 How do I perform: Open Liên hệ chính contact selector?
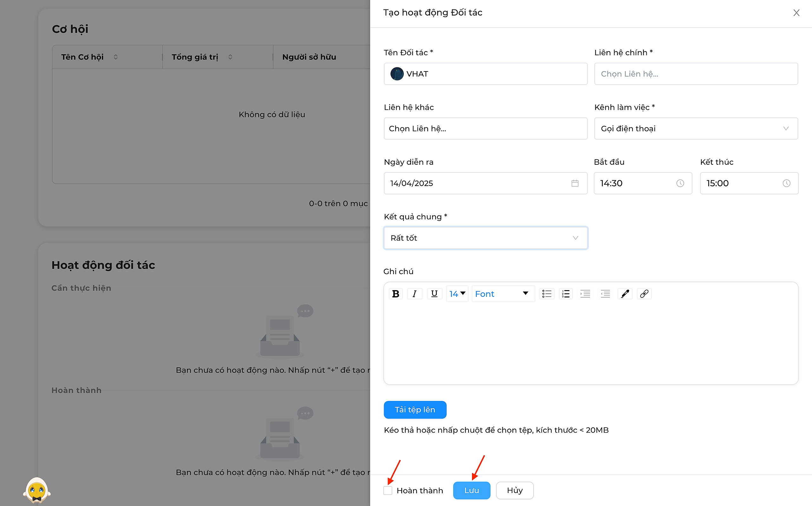click(x=696, y=74)
